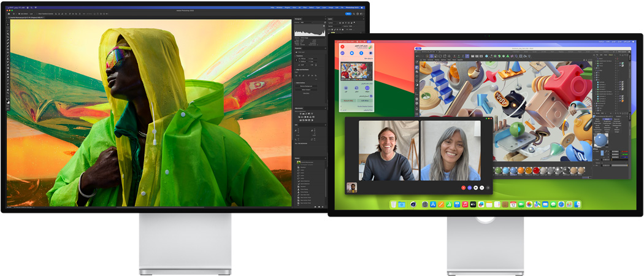The width and height of the screenshot is (644, 276).
Task: Click the Calendar icon in the Dock
Action: pos(513,204)
